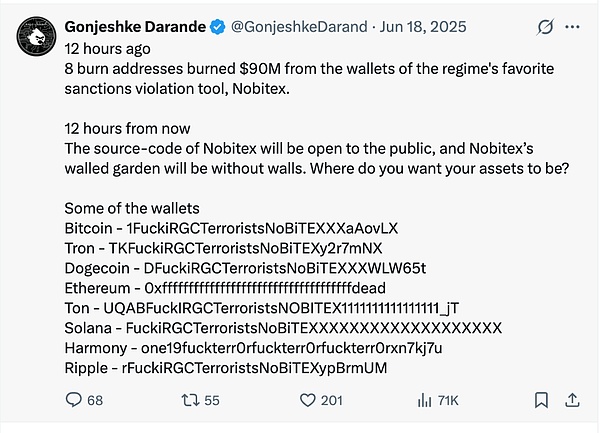Click the Bitcoin wallet address line
600x433 pixels.
[231, 228]
